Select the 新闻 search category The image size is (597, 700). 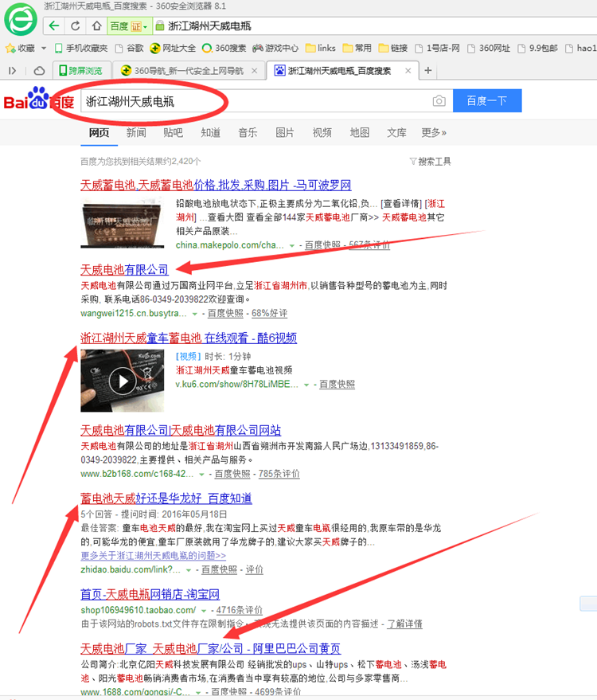click(136, 132)
